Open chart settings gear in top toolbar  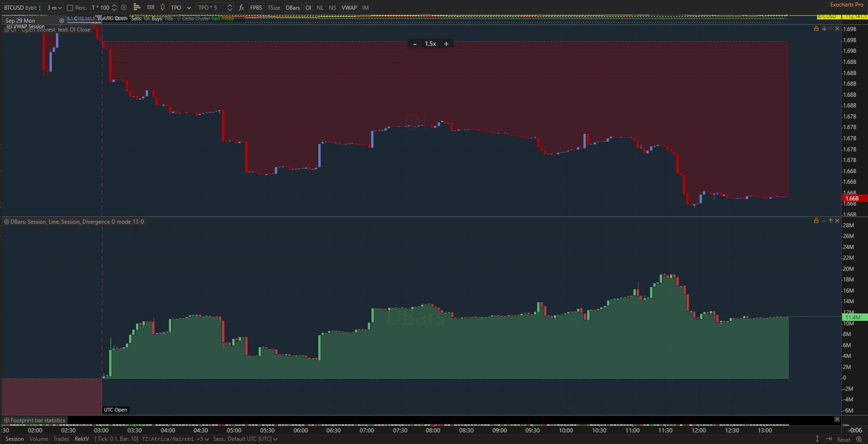point(124,7)
